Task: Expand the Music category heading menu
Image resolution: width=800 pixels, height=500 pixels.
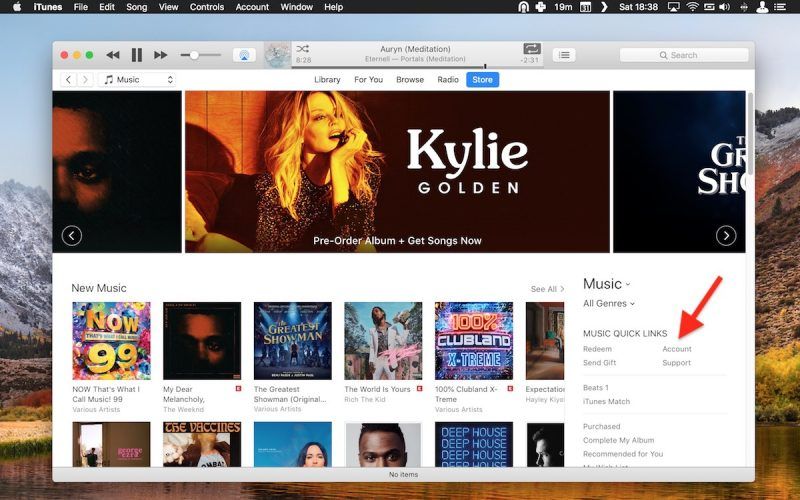Action: point(607,284)
